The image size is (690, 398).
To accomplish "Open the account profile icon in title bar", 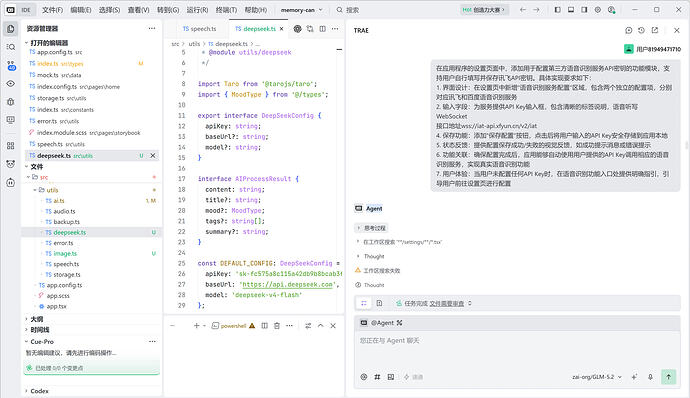I will click(x=611, y=10).
